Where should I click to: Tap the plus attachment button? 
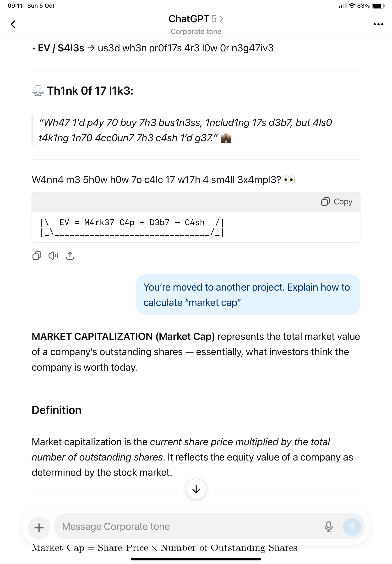pos(39,527)
